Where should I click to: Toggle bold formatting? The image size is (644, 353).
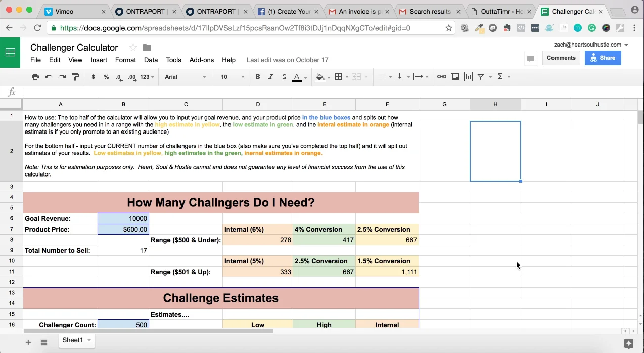pos(257,77)
